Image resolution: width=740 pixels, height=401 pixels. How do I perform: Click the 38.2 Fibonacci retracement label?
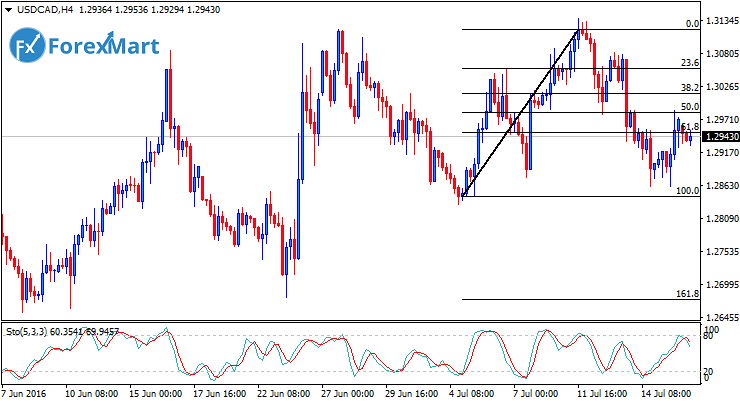pos(689,88)
